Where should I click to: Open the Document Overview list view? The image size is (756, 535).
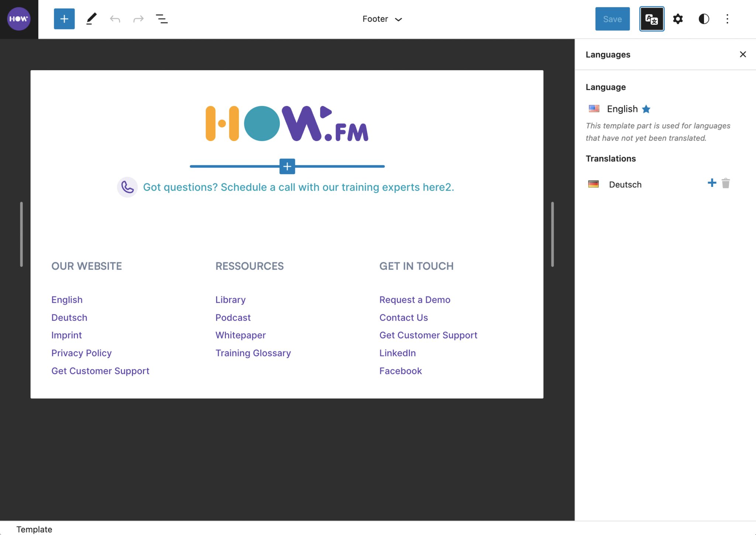[x=161, y=18]
